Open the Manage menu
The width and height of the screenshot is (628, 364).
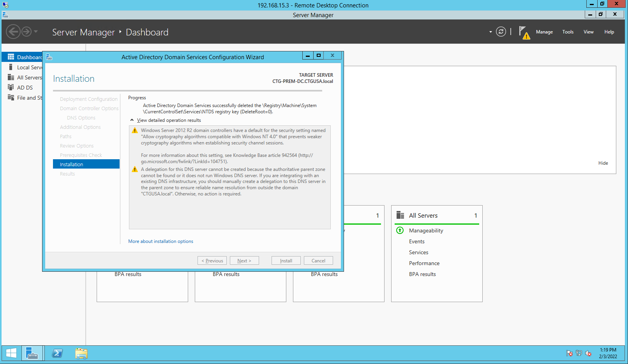(x=544, y=32)
